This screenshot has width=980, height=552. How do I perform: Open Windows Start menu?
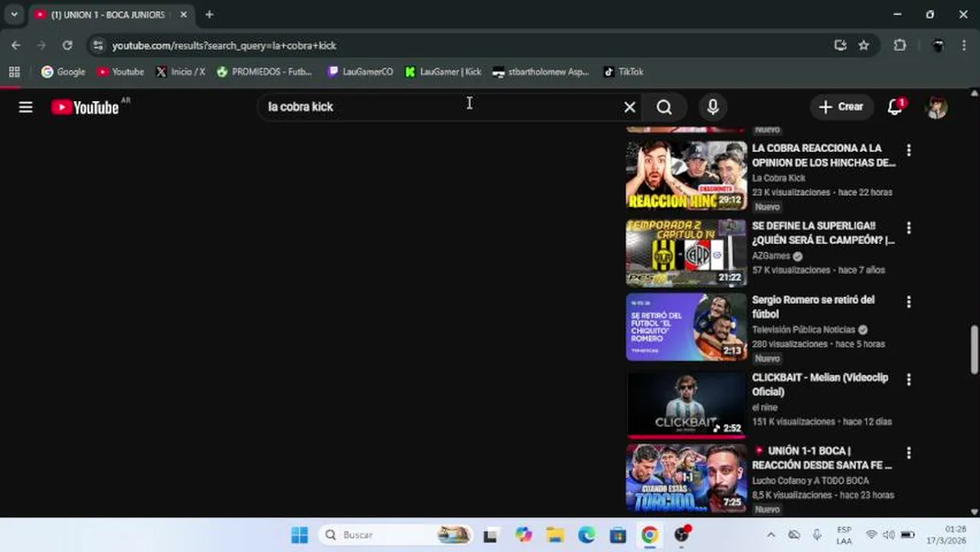click(299, 535)
